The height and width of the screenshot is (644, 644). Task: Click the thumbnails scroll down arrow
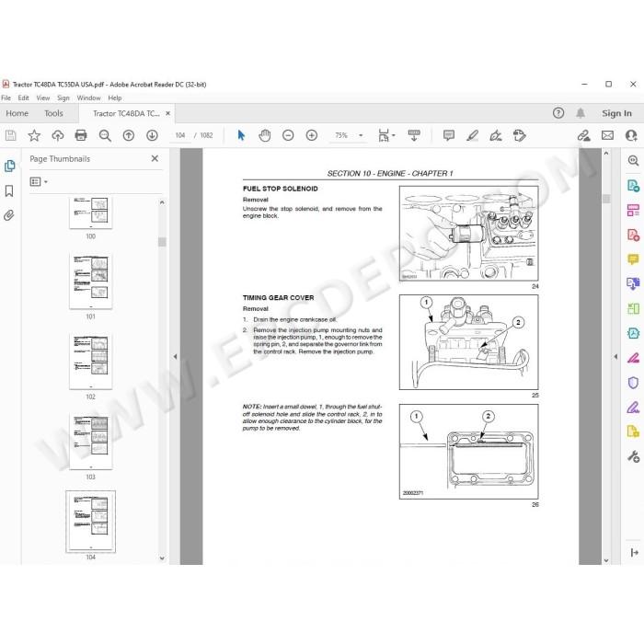[x=162, y=558]
